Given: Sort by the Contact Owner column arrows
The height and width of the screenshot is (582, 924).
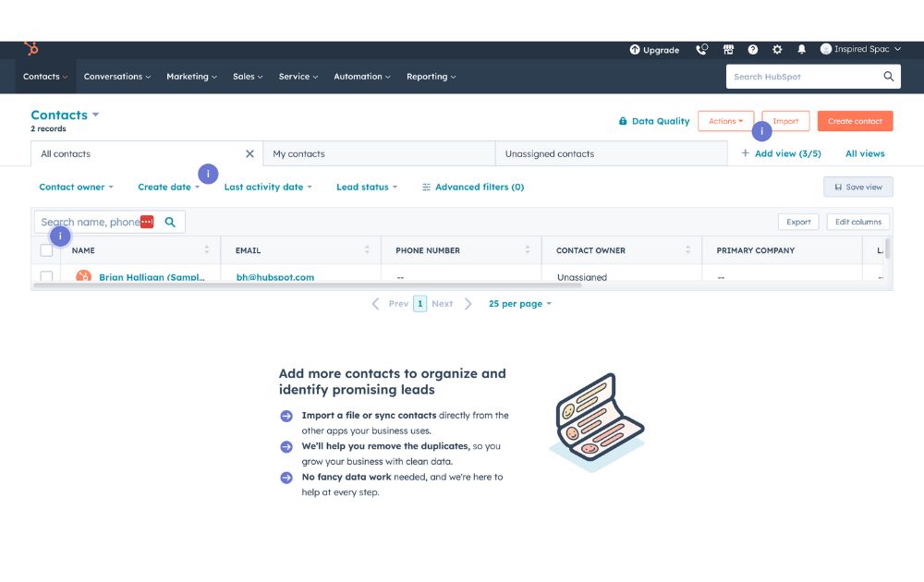Looking at the screenshot, I should tap(687, 249).
